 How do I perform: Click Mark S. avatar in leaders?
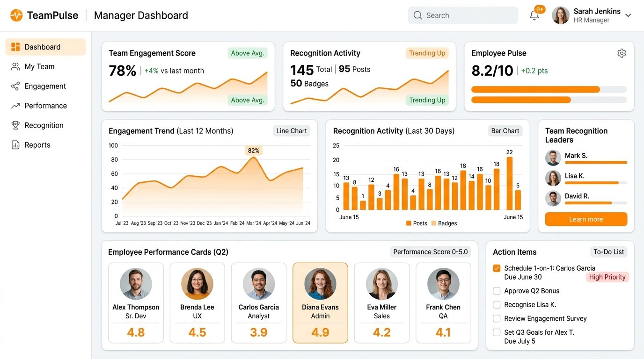coord(553,158)
